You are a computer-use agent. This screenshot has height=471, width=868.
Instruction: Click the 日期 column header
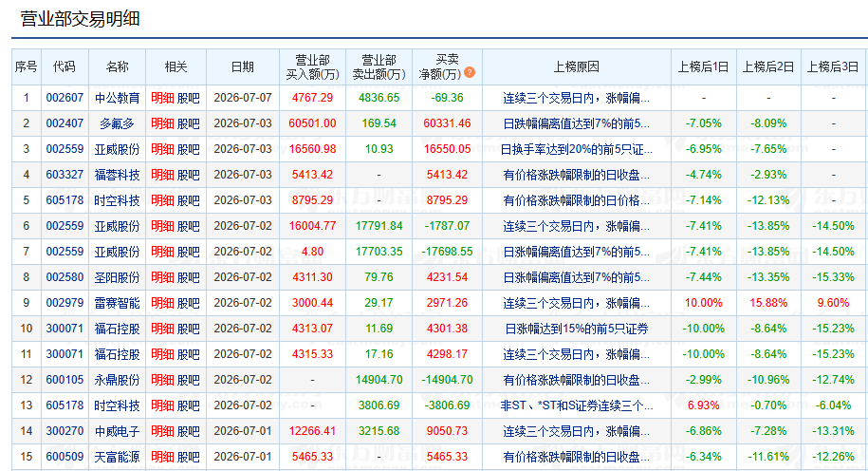(x=243, y=66)
